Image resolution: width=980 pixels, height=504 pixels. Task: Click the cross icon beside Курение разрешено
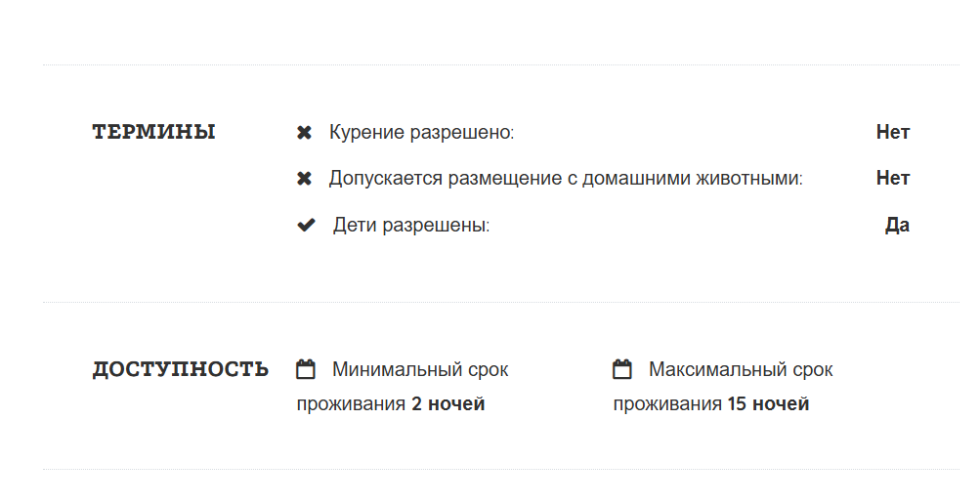tap(304, 132)
